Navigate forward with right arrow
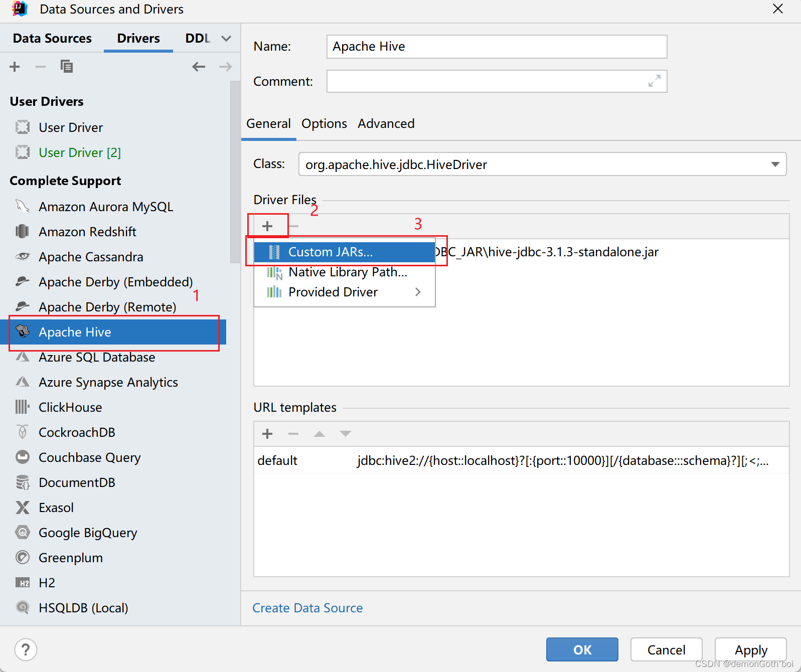This screenshot has height=672, width=801. [226, 67]
